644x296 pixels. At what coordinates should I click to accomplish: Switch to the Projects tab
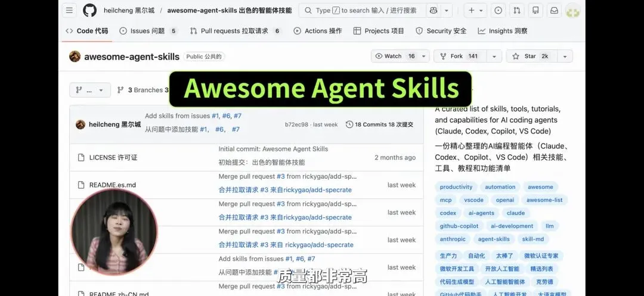point(379,31)
